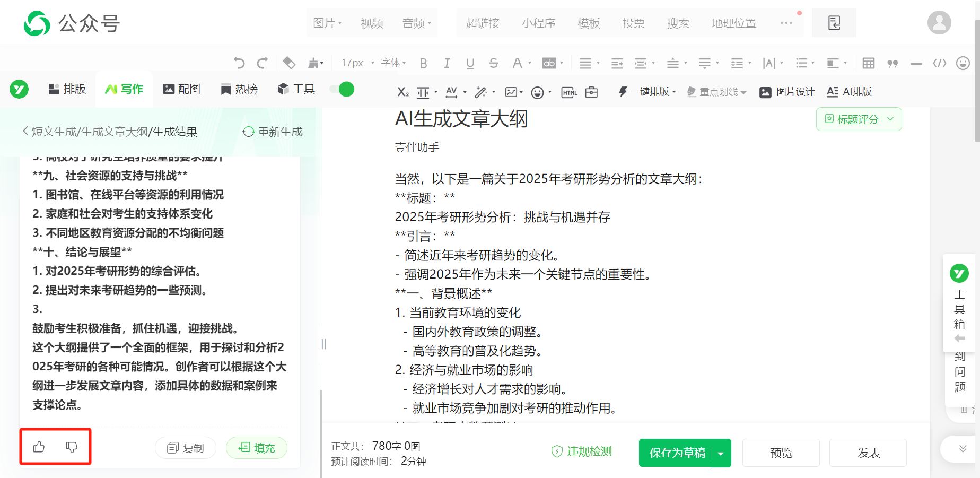The width and height of the screenshot is (980, 478).
Task: Open 图片设计 image design tool
Action: point(787,92)
